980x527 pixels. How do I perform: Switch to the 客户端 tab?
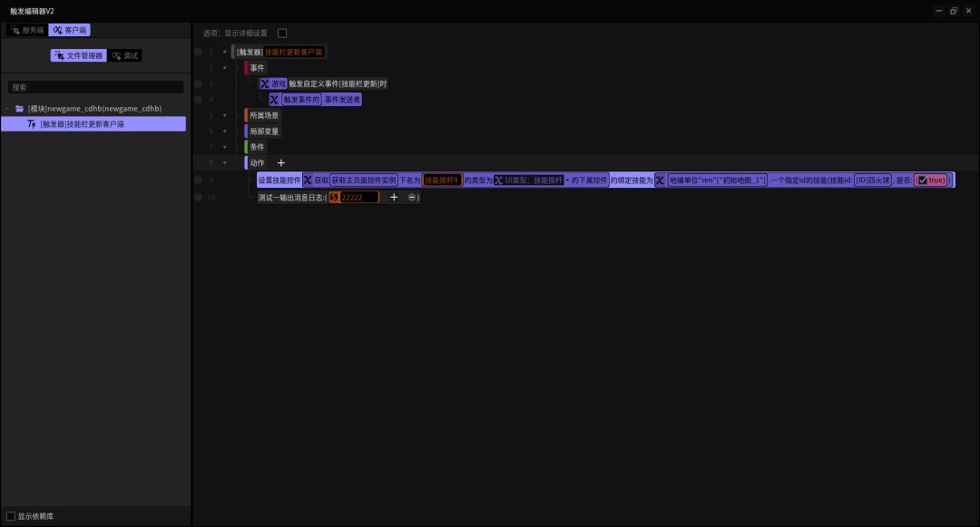click(69, 30)
